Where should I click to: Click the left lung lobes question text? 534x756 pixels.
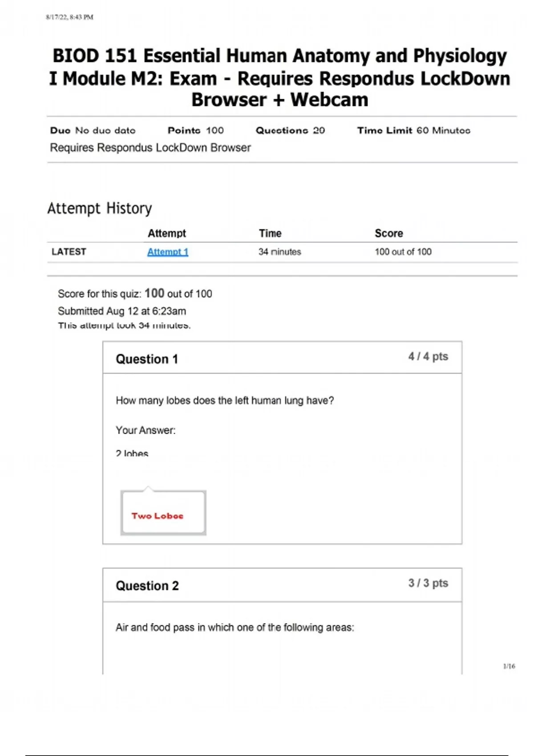[225, 400]
